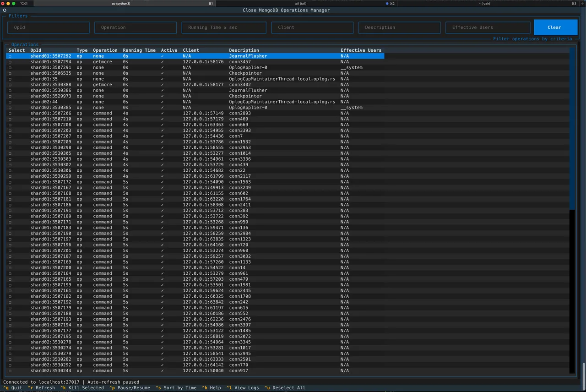Switch to the tail (tail) terminal tab
Image resolution: width=586 pixels, height=392 pixels.
300,3
